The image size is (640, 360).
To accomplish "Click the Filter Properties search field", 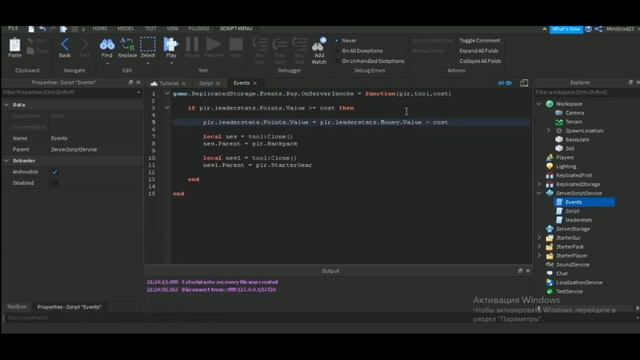I will click(71, 93).
